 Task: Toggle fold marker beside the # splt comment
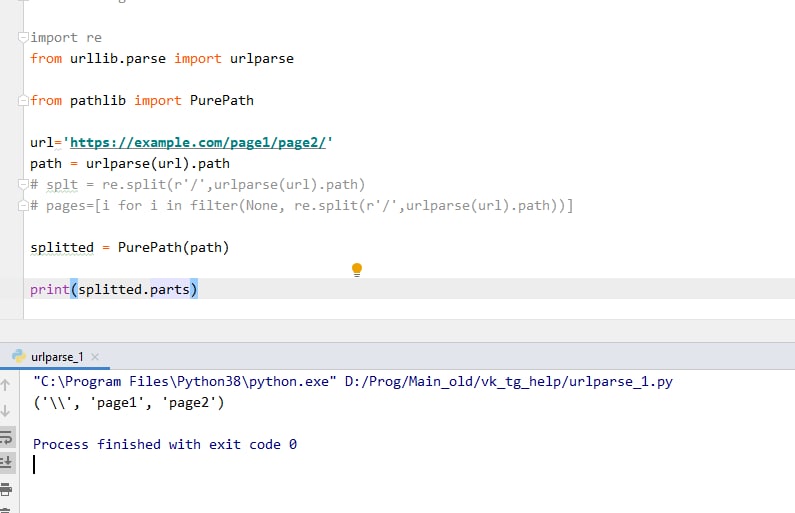click(x=23, y=185)
